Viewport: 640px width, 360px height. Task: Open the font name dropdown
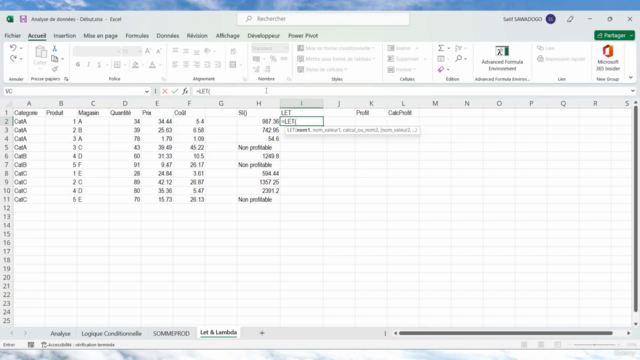tap(118, 51)
